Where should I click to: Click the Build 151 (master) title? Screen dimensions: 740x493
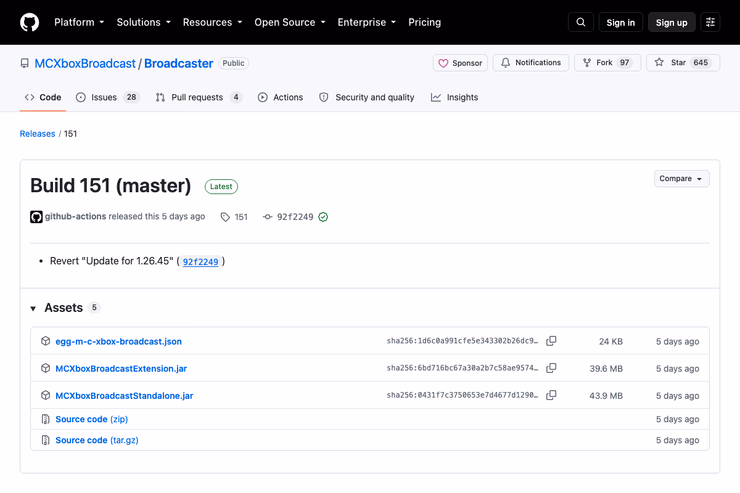click(110, 185)
